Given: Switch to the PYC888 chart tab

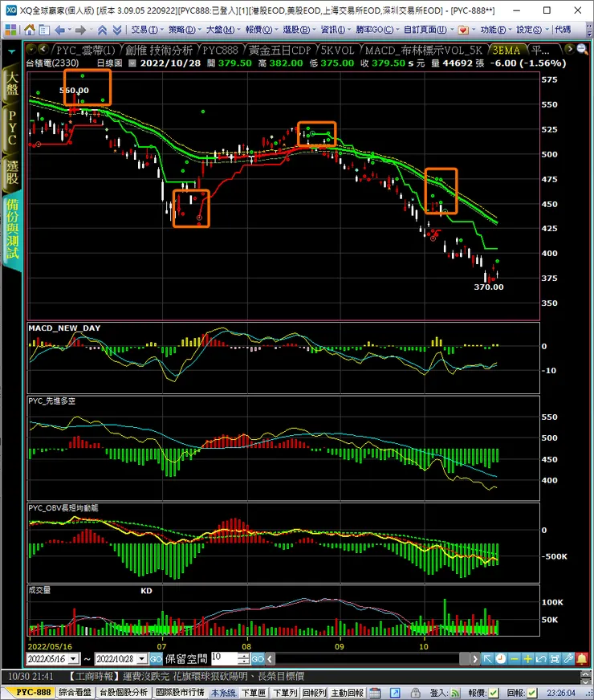Looking at the screenshot, I should (x=221, y=50).
